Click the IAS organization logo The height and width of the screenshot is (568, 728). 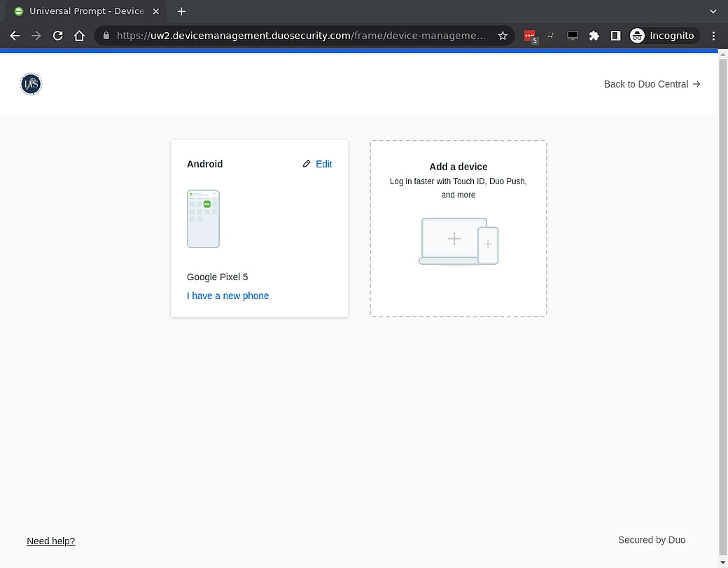coord(31,84)
